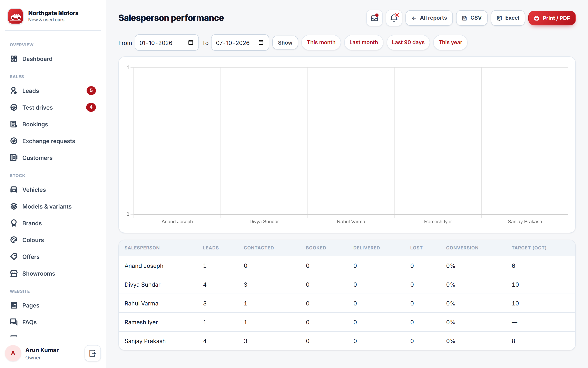Filter by Last month

363,43
